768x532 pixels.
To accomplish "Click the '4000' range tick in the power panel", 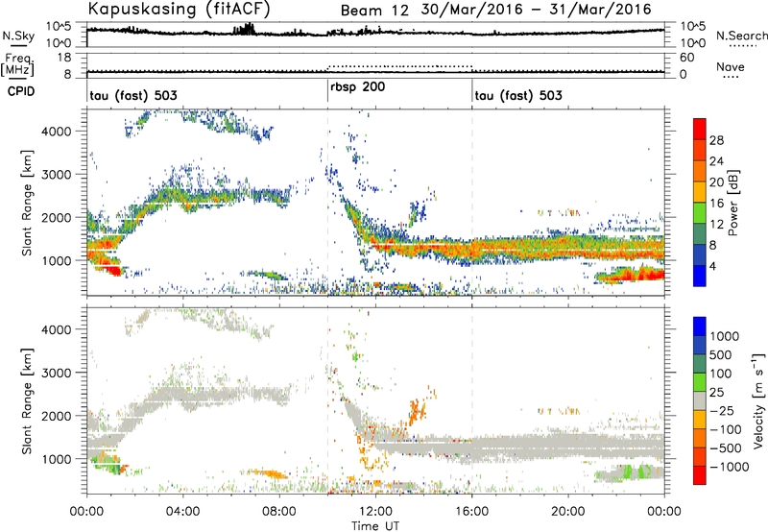I will 57,131.
